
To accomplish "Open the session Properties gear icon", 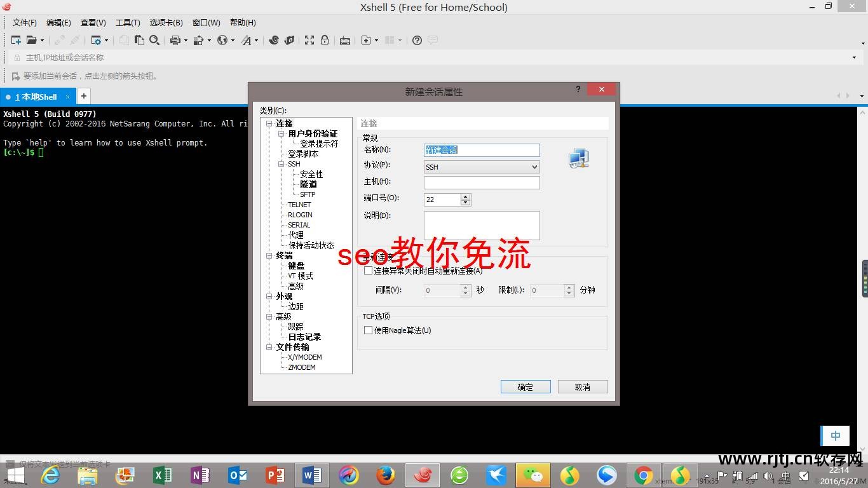I will tap(96, 40).
